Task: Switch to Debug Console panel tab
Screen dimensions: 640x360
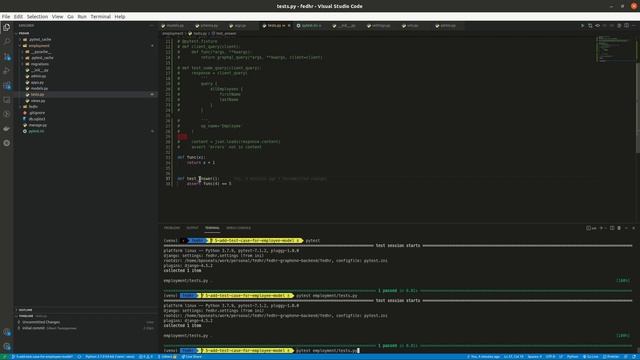Action: (x=238, y=228)
